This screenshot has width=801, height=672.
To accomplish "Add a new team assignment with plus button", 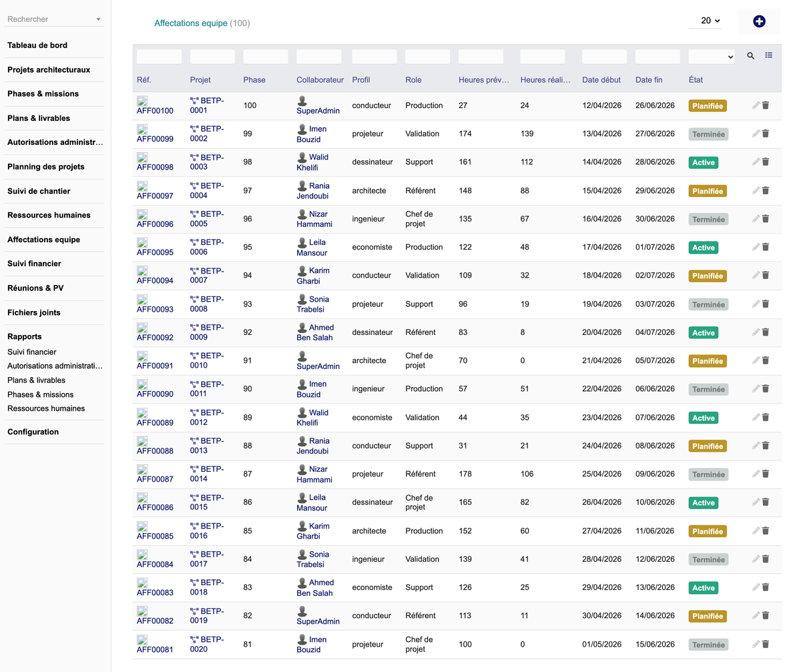I will point(759,21).
